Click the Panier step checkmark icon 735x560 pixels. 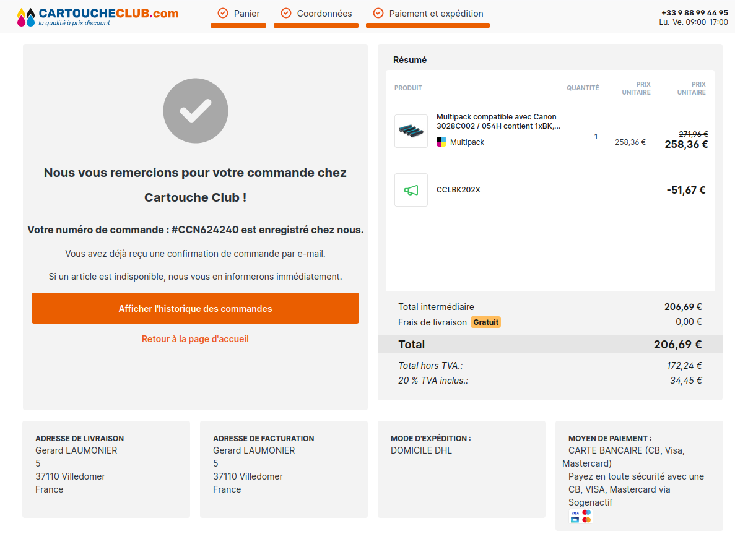pos(223,13)
